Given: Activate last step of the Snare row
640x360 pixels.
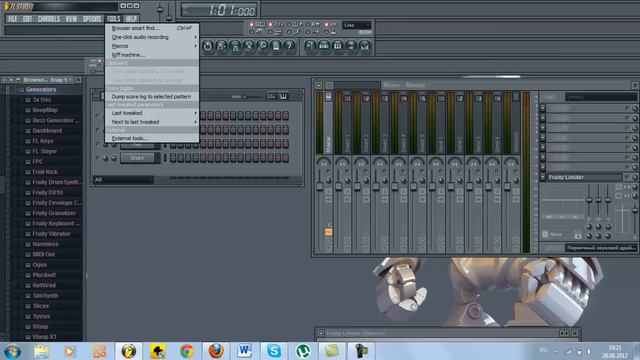Looking at the screenshot, I should pyautogui.click(x=285, y=158).
